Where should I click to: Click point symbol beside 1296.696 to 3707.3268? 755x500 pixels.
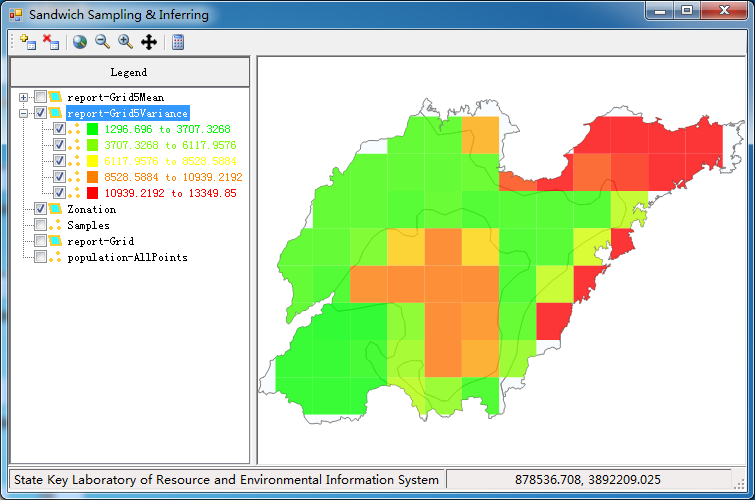coord(74,129)
